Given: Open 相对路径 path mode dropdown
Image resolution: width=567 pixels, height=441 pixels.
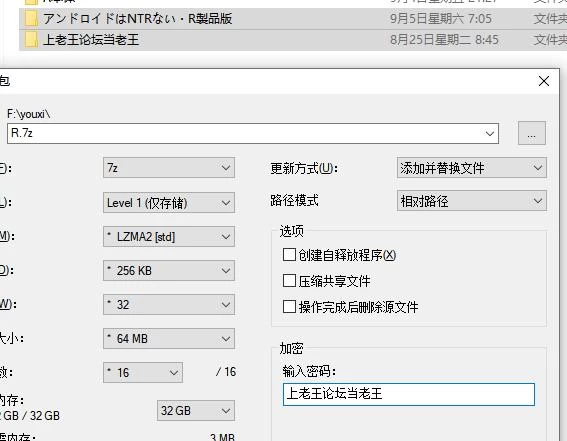Looking at the screenshot, I should point(472,201).
